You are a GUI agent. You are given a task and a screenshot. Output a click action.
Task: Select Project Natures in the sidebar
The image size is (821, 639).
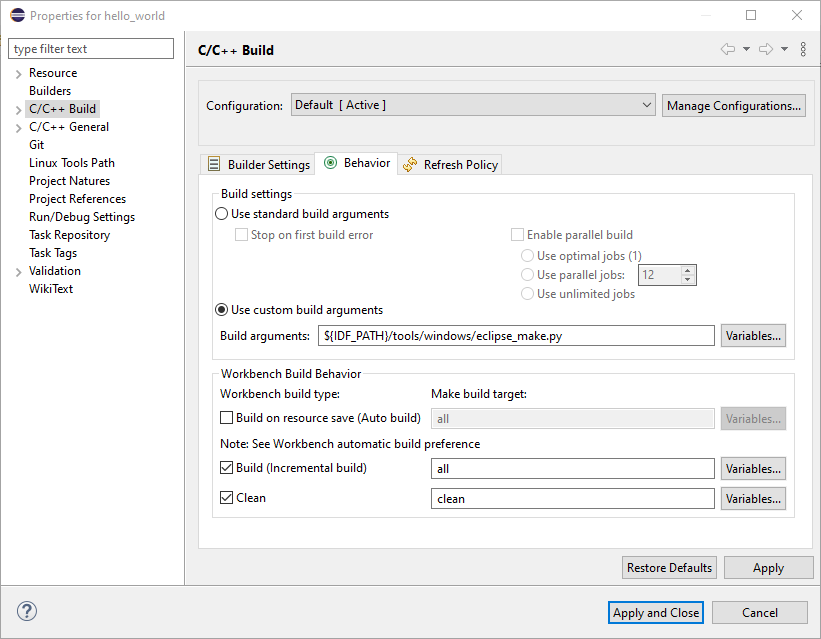(69, 181)
